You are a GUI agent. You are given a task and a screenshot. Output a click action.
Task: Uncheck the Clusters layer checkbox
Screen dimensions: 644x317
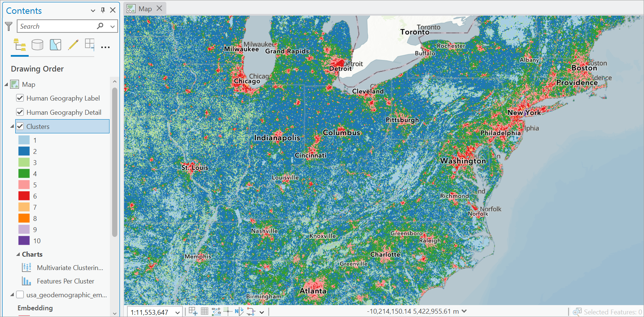(20, 126)
